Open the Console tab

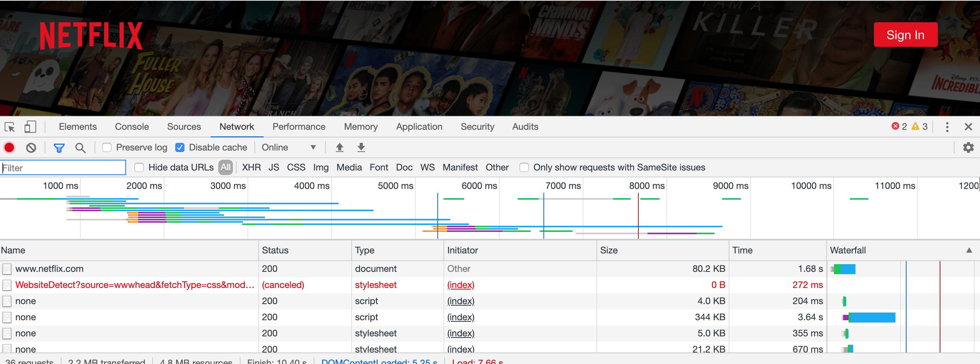(x=132, y=127)
